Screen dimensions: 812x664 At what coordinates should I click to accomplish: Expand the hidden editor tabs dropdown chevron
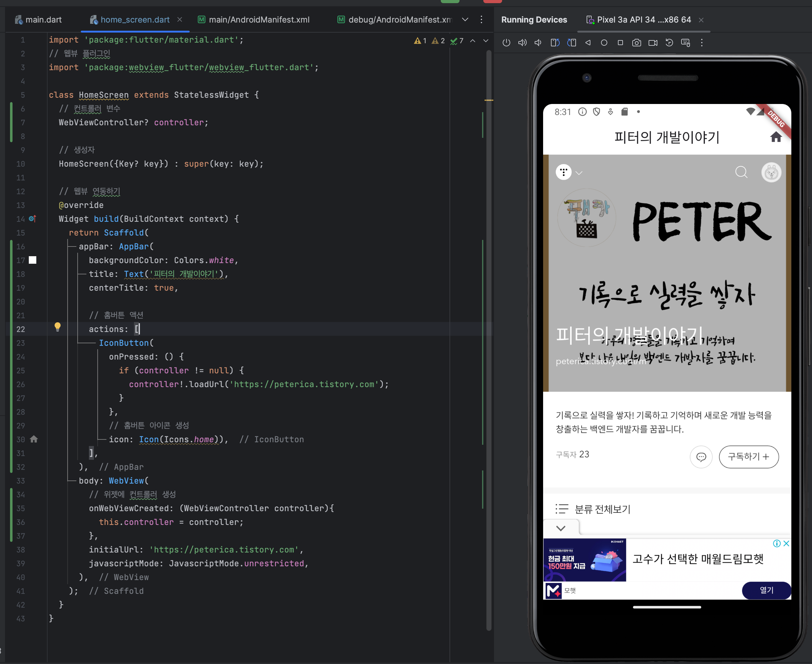[x=465, y=19]
